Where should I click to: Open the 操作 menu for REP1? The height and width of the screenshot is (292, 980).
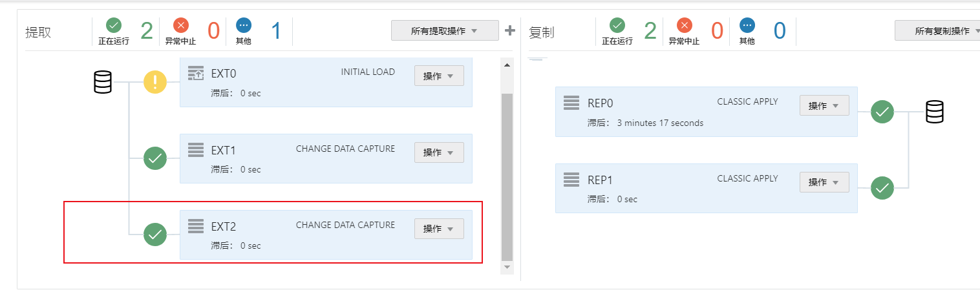pyautogui.click(x=824, y=182)
